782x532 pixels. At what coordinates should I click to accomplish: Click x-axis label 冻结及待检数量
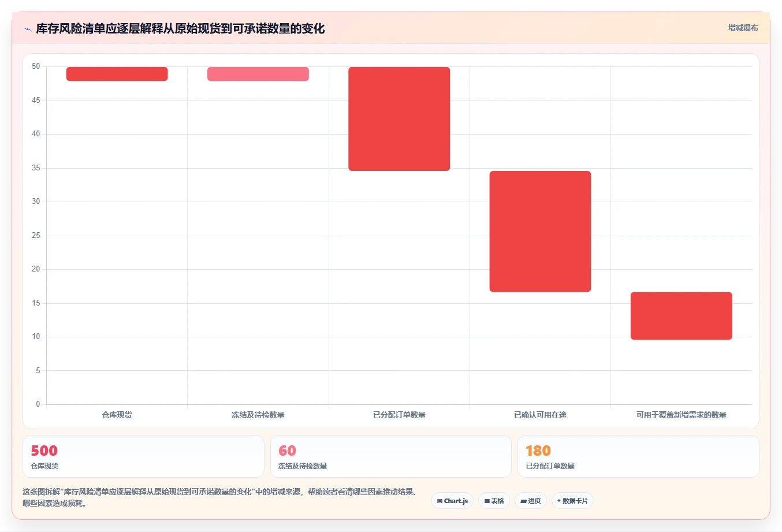[258, 415]
